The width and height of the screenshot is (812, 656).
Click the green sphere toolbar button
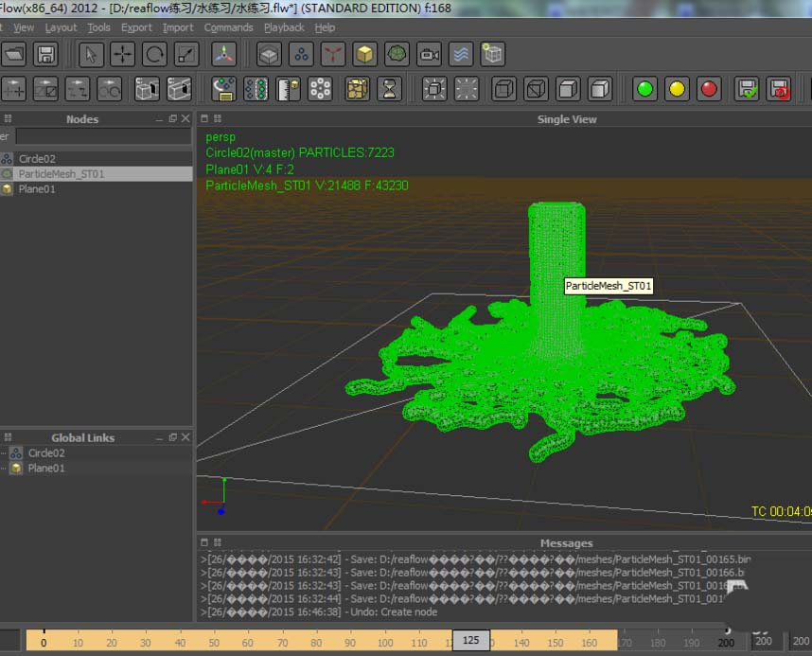click(645, 90)
